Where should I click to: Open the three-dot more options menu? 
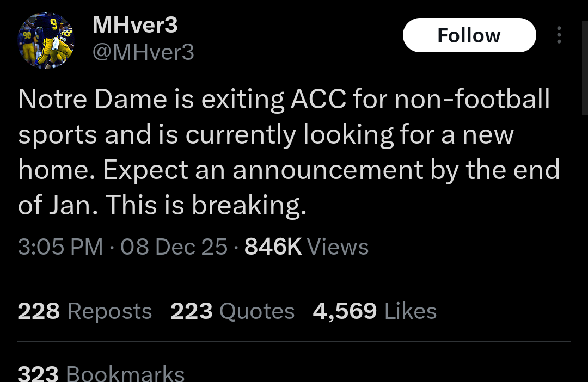558,35
